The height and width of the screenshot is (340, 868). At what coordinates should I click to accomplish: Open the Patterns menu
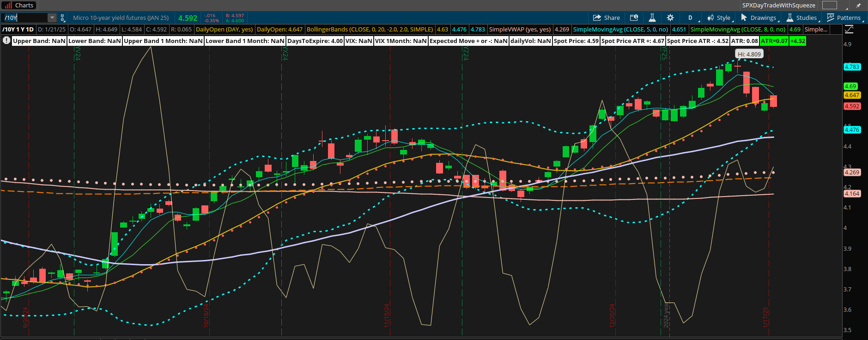tap(844, 18)
